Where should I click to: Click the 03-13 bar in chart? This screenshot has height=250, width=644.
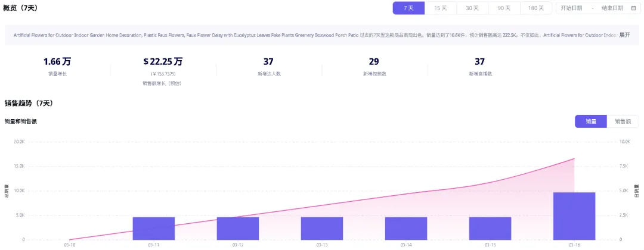click(322, 229)
